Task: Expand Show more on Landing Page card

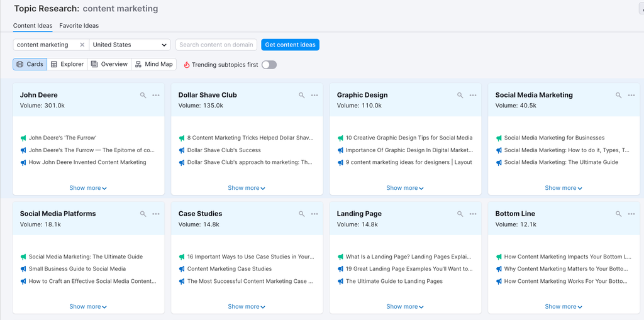Action: point(405,307)
